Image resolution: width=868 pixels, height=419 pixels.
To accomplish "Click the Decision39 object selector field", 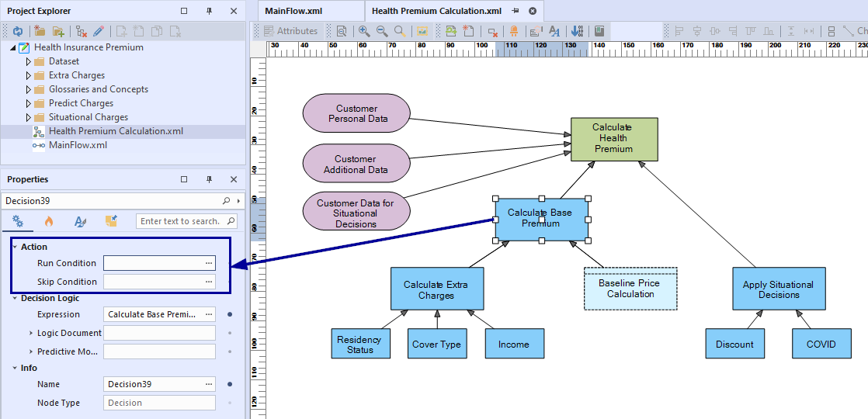I will (123, 200).
